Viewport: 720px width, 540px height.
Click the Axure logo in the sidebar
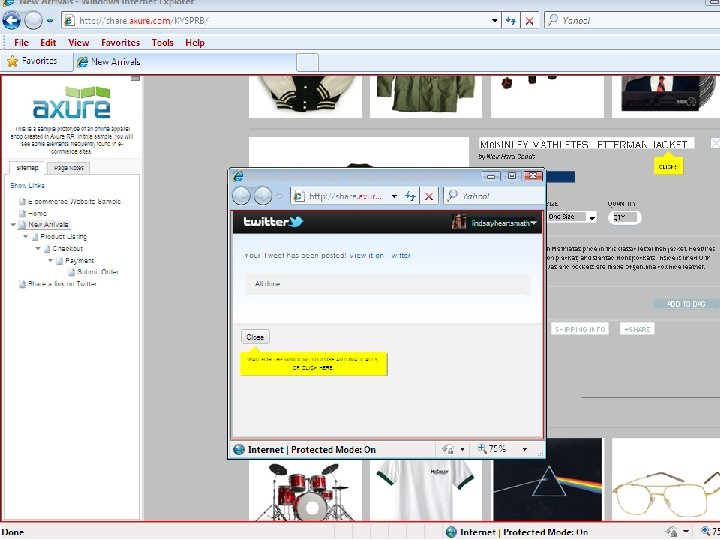point(72,103)
